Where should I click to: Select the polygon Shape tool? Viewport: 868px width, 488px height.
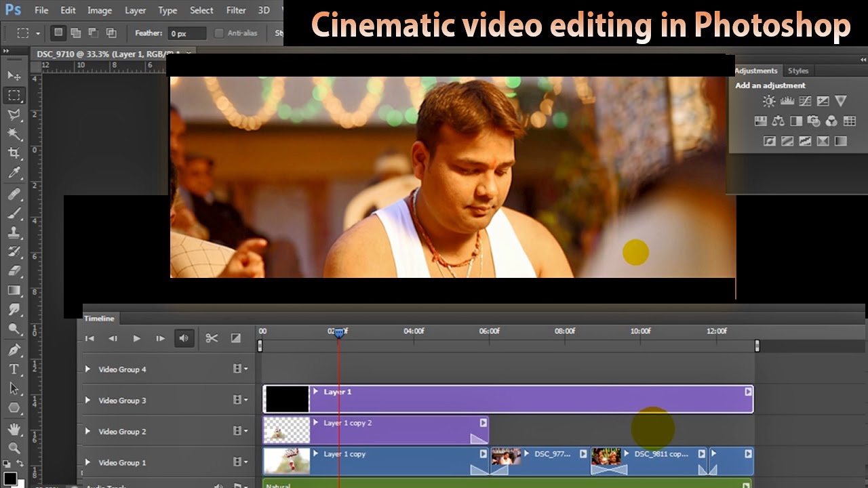(14, 408)
